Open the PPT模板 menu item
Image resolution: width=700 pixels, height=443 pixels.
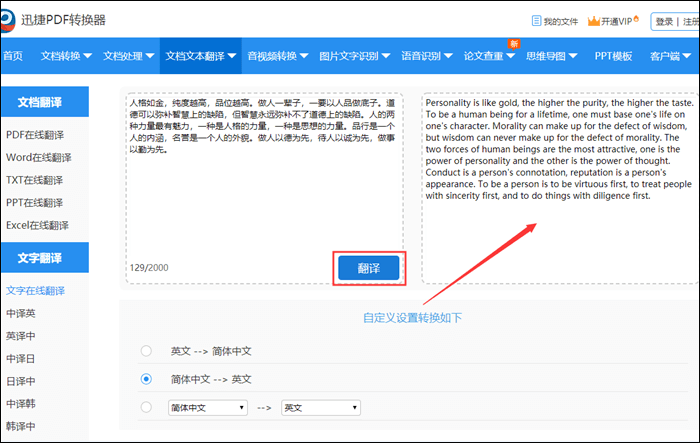[x=613, y=56]
